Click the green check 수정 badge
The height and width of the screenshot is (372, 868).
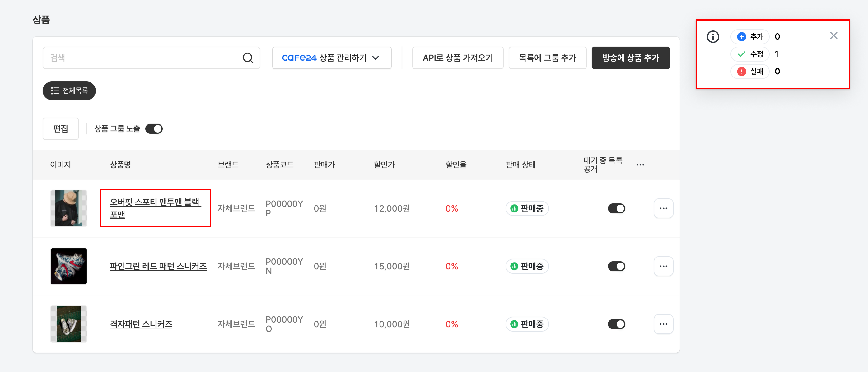(749, 54)
